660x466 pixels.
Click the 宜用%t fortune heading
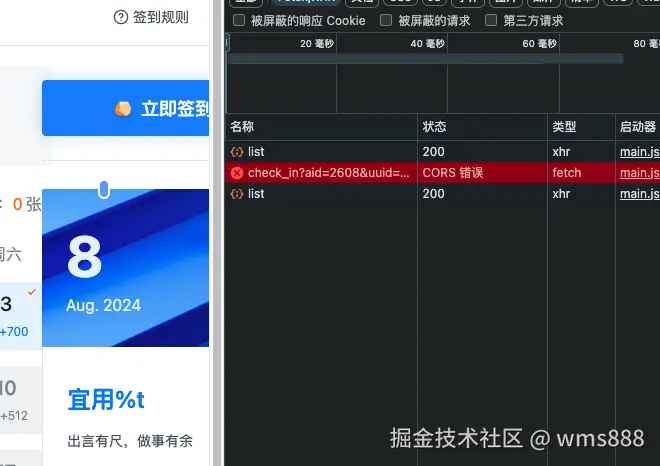pyautogui.click(x=106, y=399)
